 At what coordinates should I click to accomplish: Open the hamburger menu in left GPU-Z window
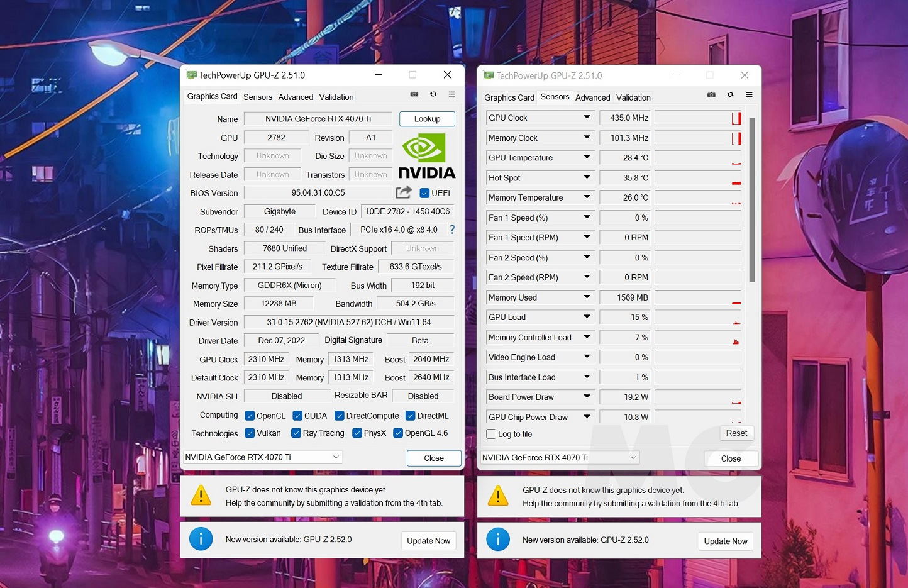(452, 94)
